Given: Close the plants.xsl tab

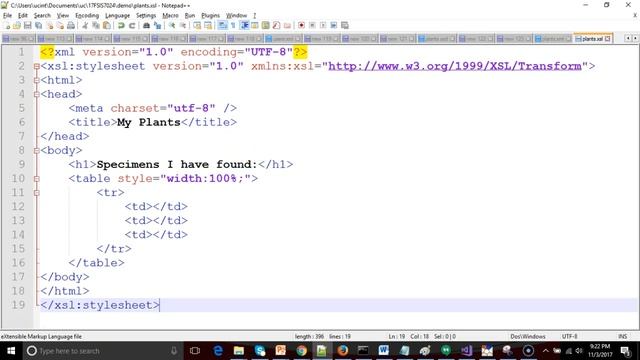Looking at the screenshot, I should tap(608, 39).
